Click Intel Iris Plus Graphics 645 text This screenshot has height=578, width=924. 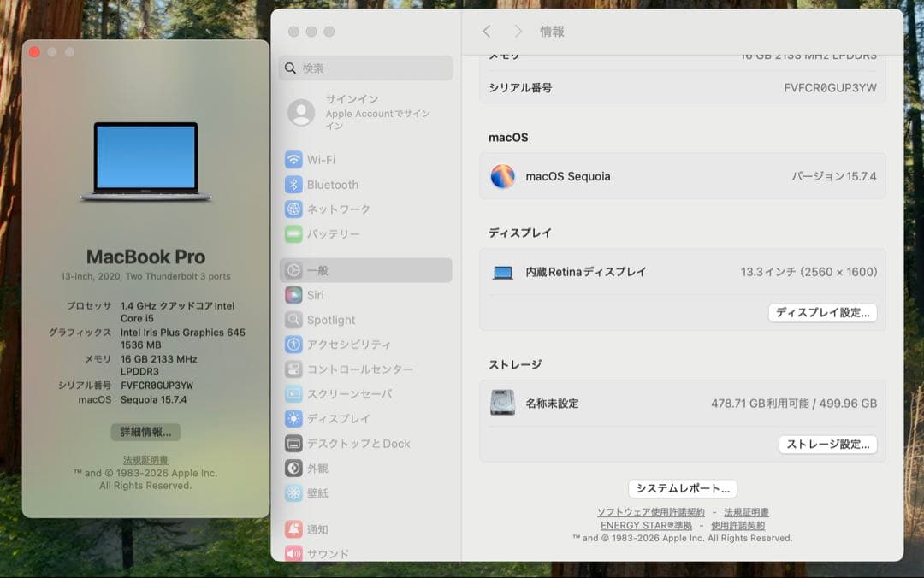click(x=183, y=333)
